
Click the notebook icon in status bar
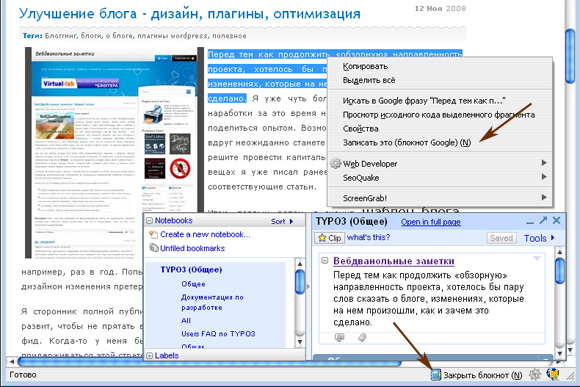(436, 375)
